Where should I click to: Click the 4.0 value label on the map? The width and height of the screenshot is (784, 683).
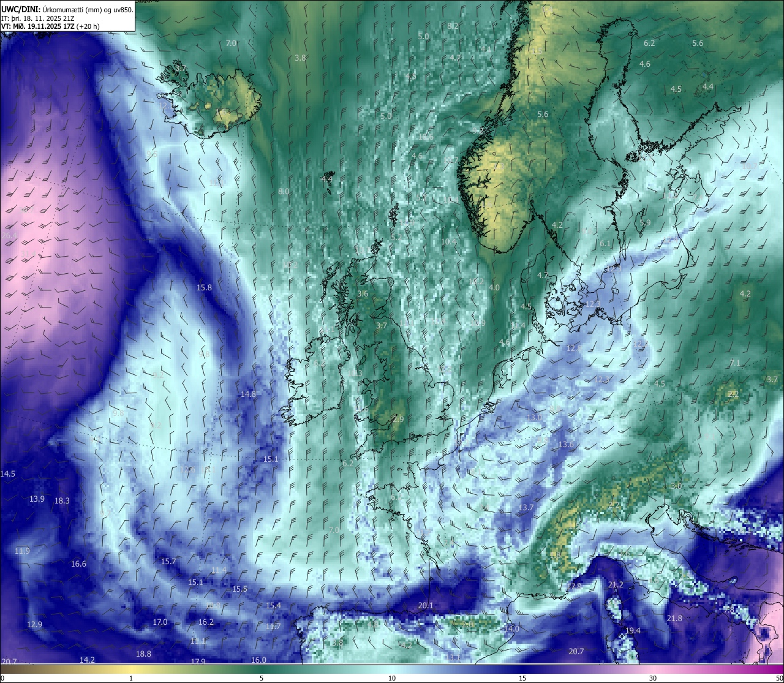pos(494,288)
